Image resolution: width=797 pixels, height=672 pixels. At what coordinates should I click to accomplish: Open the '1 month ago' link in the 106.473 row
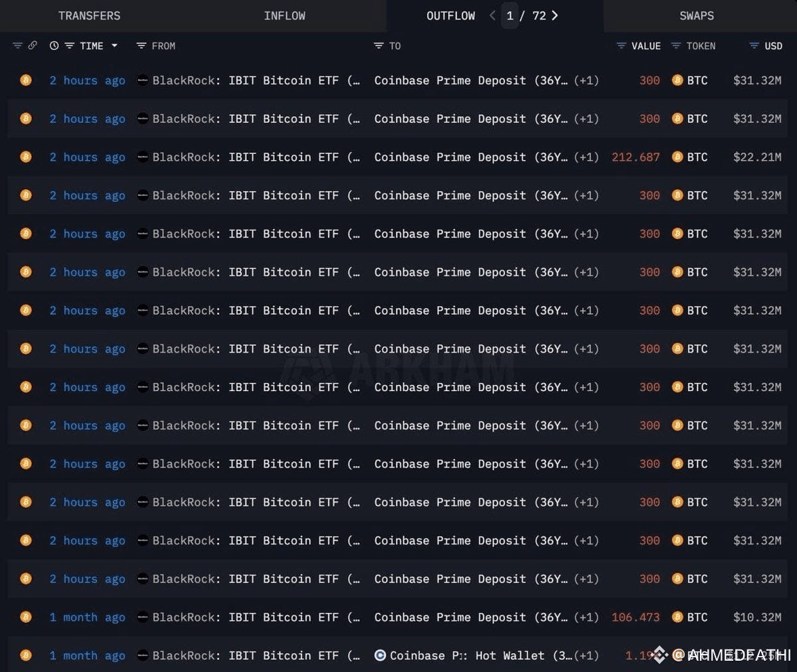click(87, 618)
